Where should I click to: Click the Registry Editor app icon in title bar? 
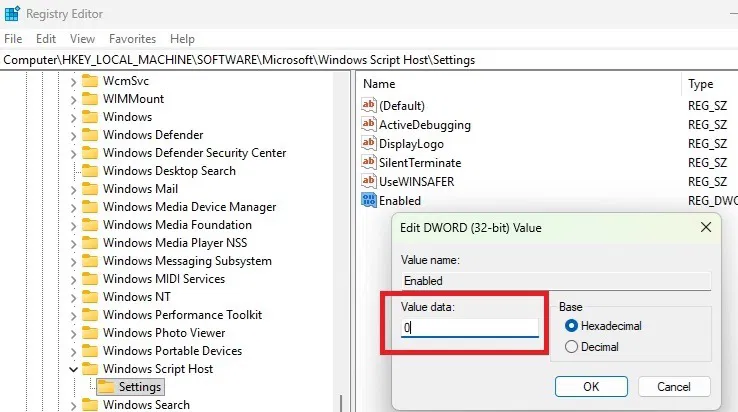point(13,14)
